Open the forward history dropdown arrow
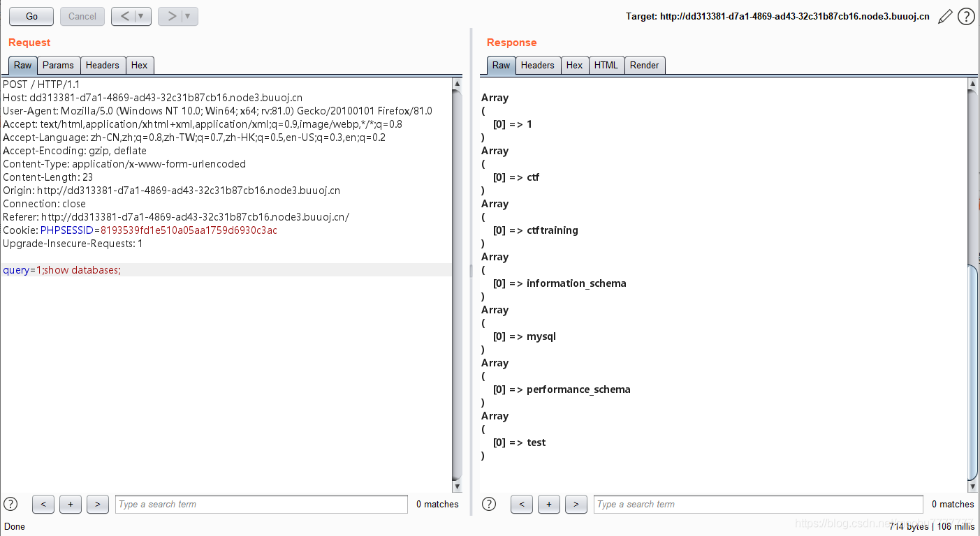This screenshot has width=980, height=536. (x=189, y=16)
